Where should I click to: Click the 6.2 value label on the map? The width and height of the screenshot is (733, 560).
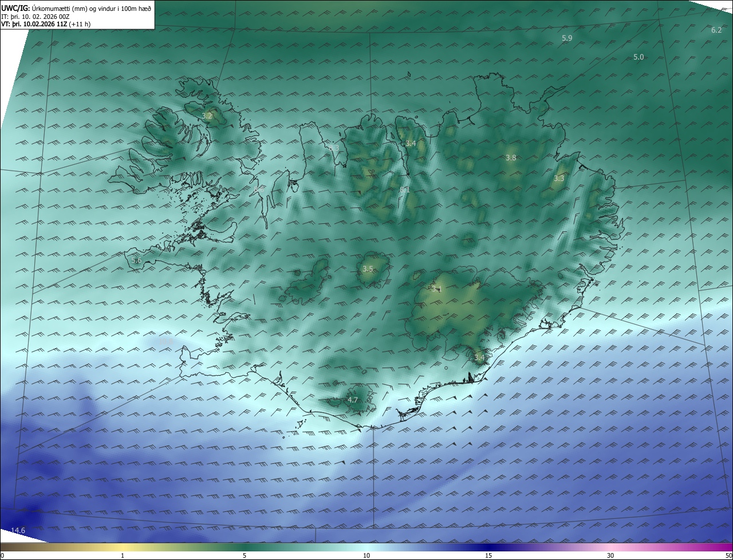point(716,30)
